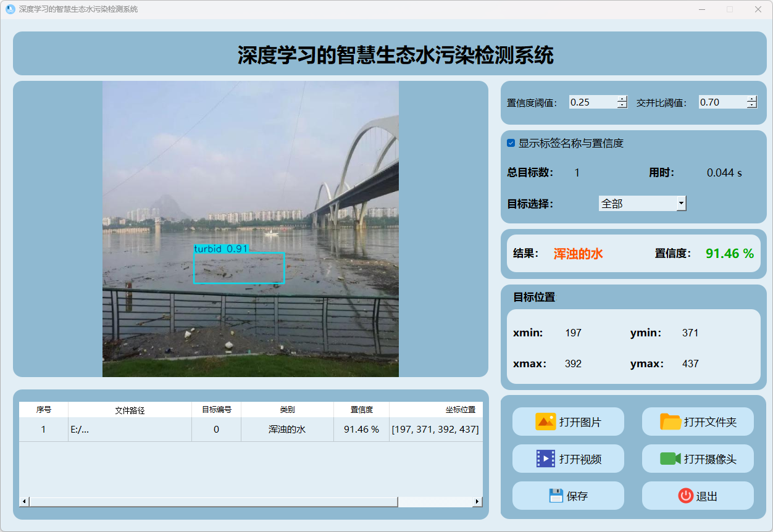This screenshot has height=532, width=773.
Task: Increase 置信度阈值 with the up arrow
Action: pyautogui.click(x=622, y=99)
